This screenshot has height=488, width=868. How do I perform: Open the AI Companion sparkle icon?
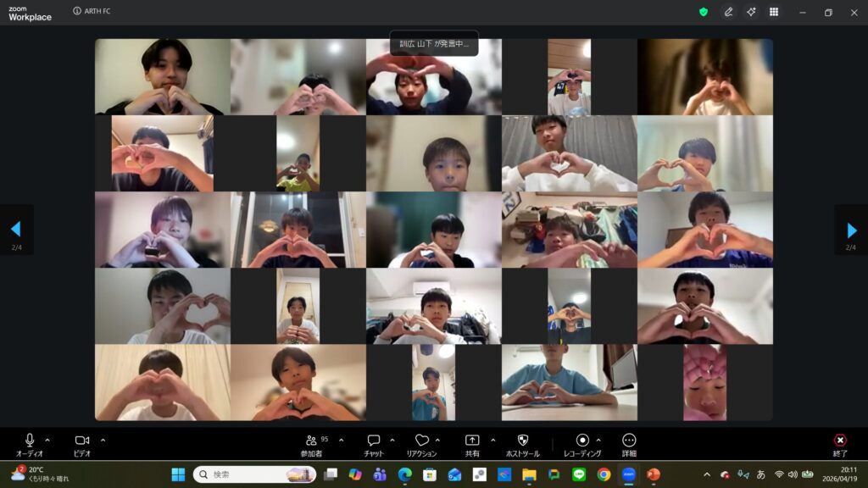pos(751,12)
